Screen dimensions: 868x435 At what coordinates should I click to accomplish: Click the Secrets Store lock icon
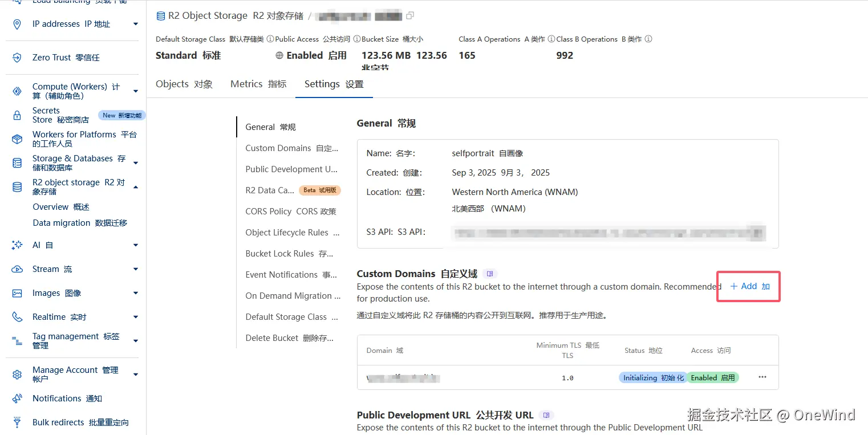pos(17,115)
